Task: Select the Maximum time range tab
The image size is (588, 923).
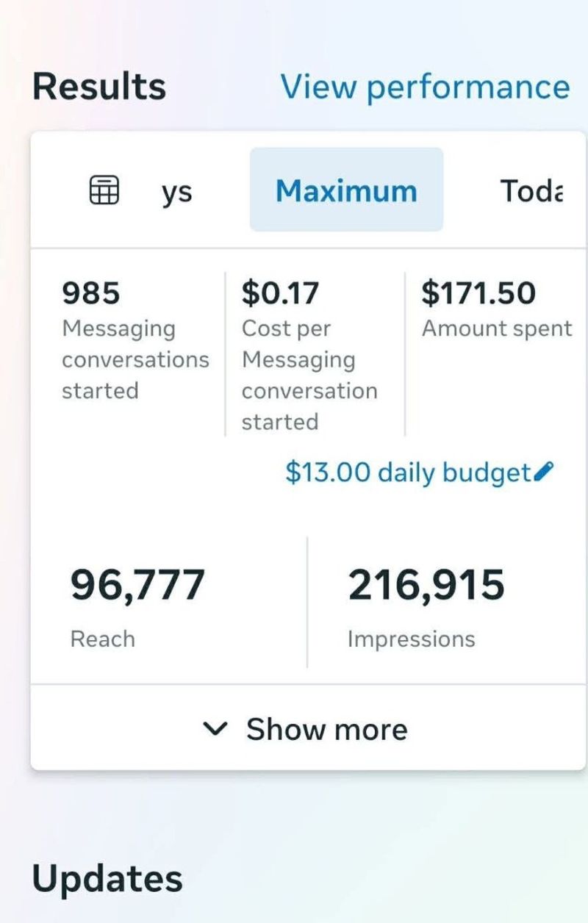Action: point(346,190)
